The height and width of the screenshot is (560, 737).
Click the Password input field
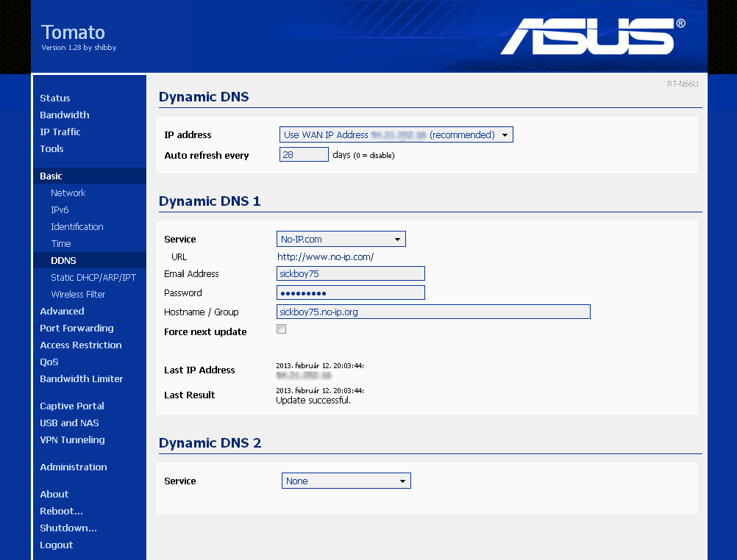(351, 292)
